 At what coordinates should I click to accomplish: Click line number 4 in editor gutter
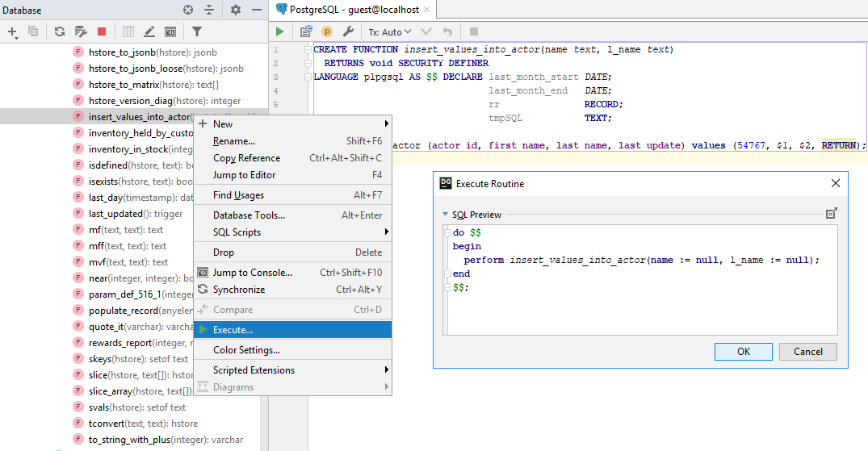tap(275, 90)
